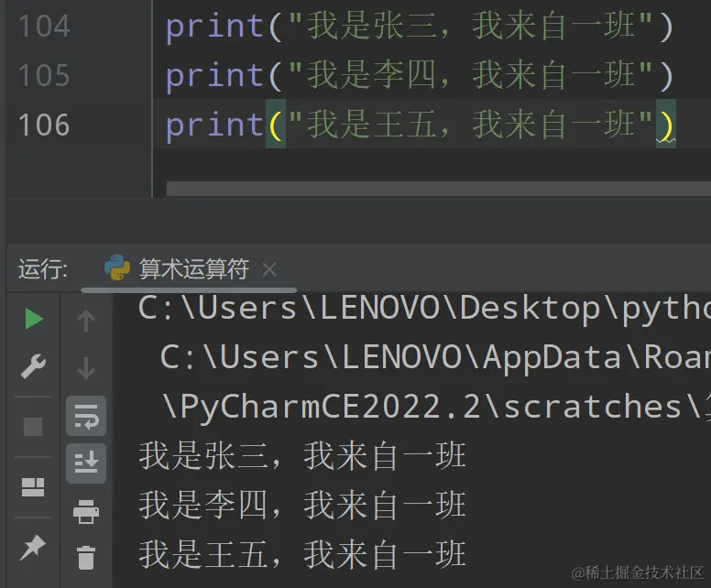Close the 算术运算符 run tab

(269, 270)
